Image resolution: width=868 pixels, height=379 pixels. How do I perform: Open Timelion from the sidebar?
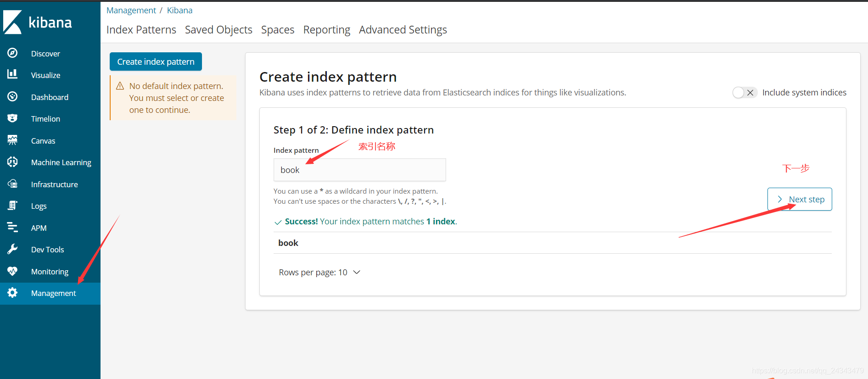coord(45,119)
